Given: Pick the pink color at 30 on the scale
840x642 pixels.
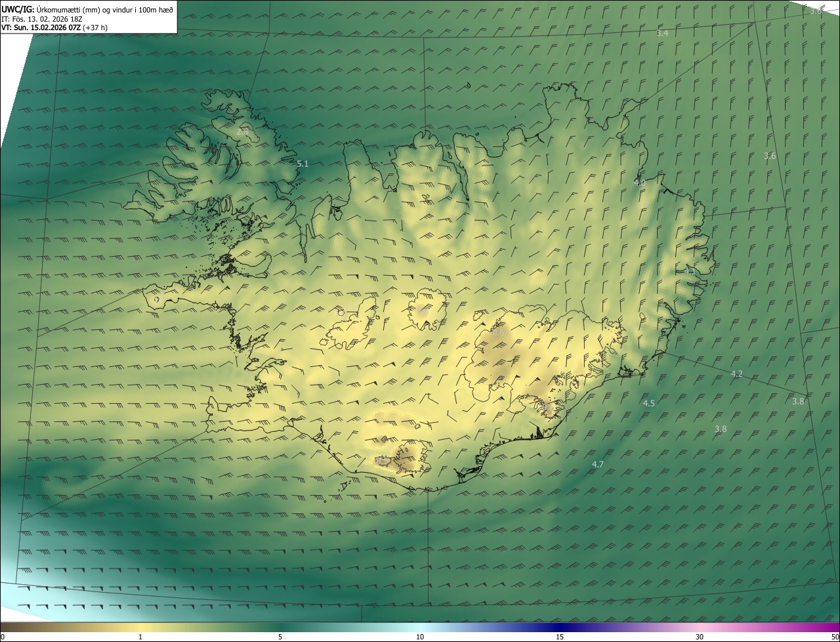Looking at the screenshot, I should click(x=700, y=627).
